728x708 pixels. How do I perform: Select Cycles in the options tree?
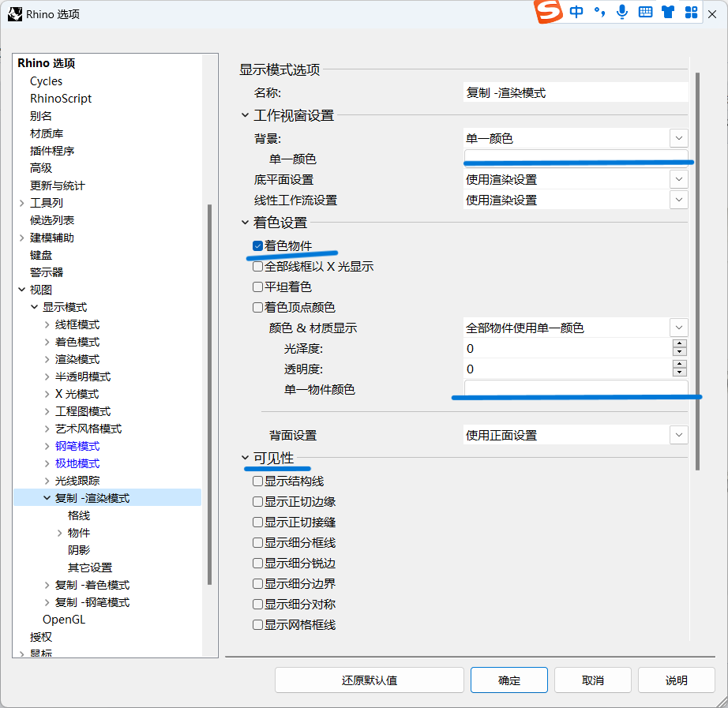click(46, 81)
